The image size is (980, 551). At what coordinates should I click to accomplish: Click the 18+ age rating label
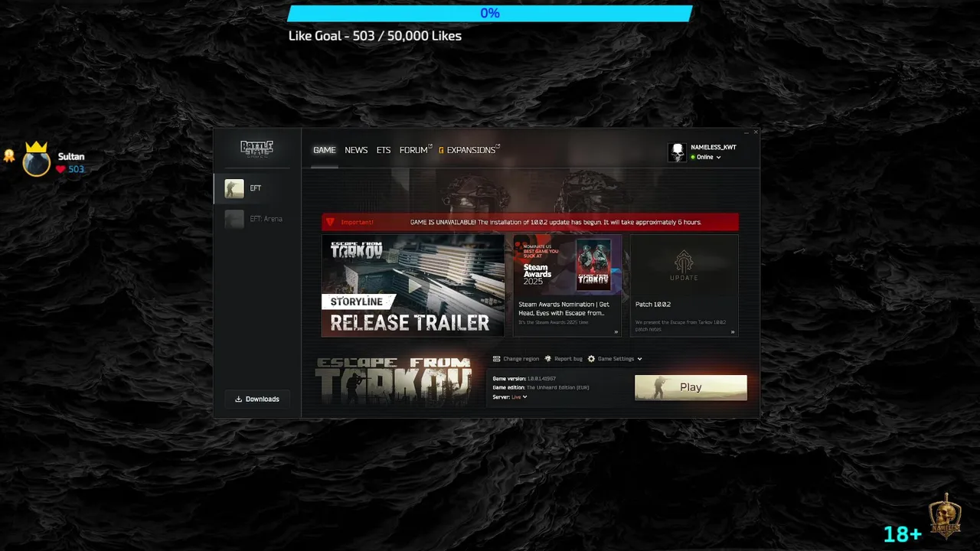[x=903, y=534]
